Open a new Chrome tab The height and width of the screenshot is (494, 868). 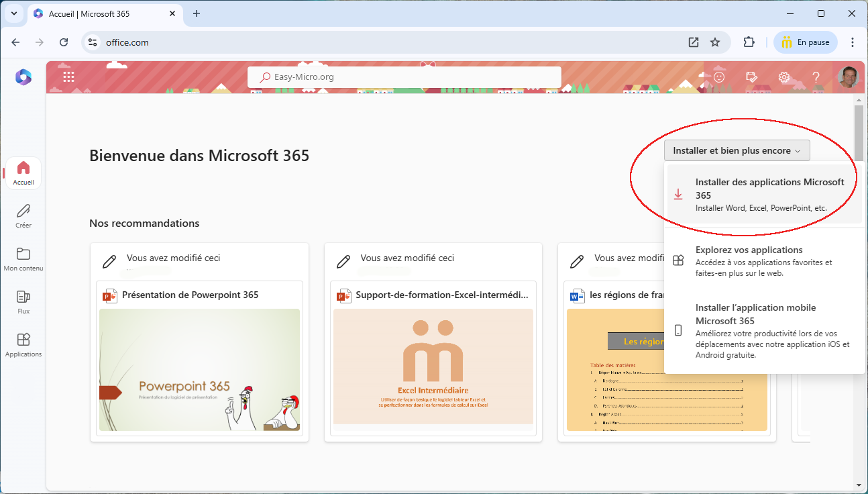197,13
